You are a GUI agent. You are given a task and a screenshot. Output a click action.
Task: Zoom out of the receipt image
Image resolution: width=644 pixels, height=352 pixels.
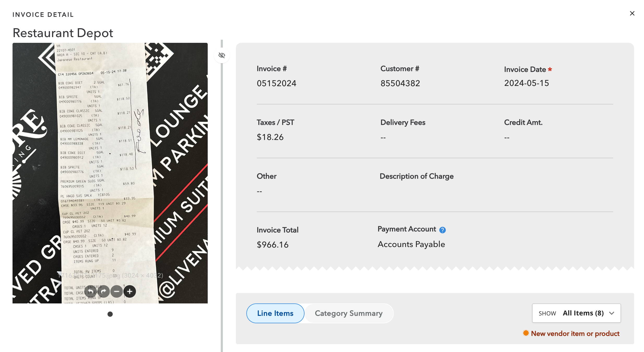117,291
